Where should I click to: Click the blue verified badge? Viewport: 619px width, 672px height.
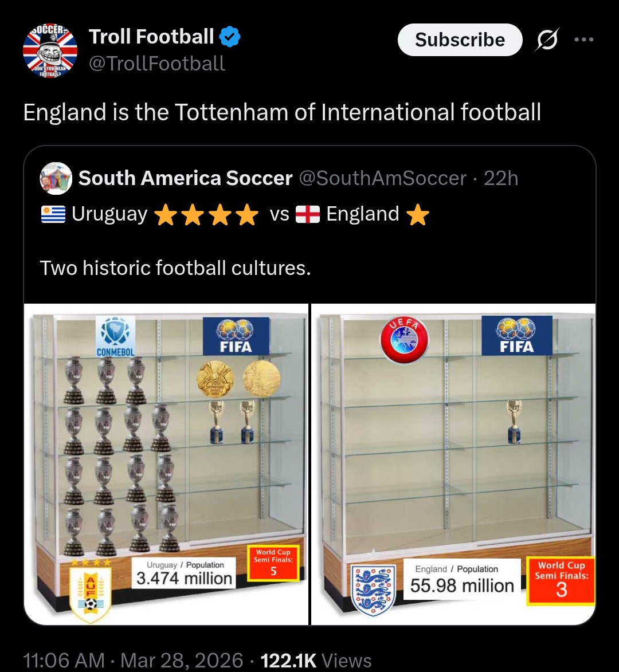[230, 37]
